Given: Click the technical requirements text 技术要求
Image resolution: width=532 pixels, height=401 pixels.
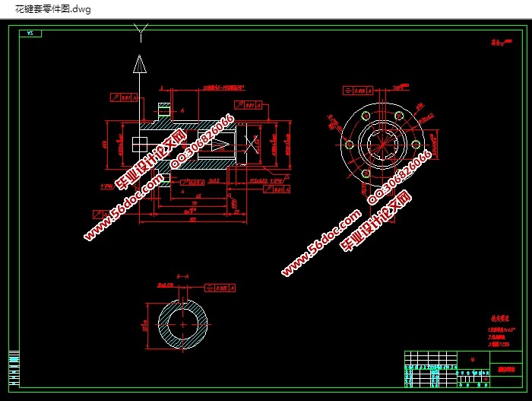Looking at the screenshot, I should coord(498,317).
